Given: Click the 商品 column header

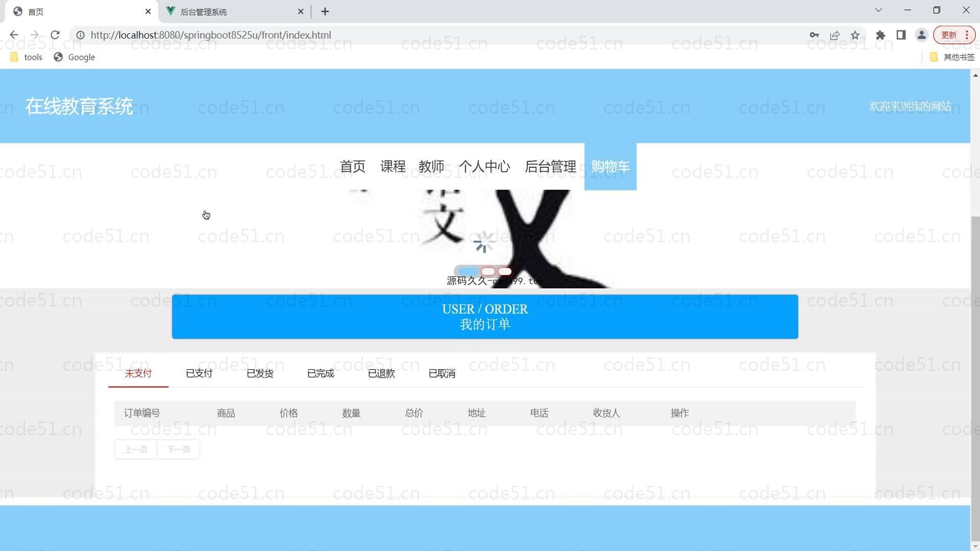Looking at the screenshot, I should click(x=226, y=413).
